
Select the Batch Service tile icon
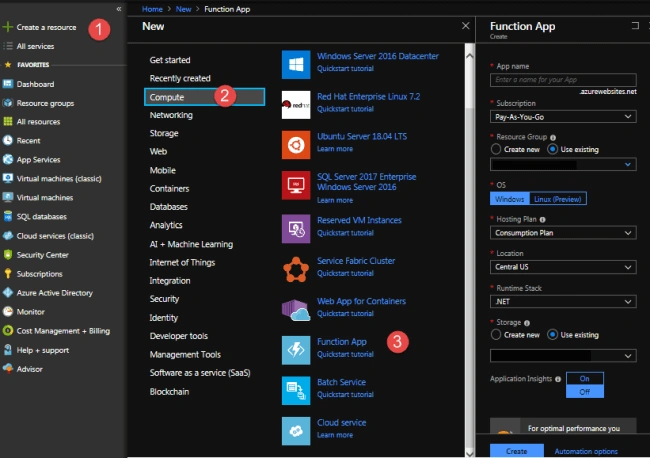point(296,390)
